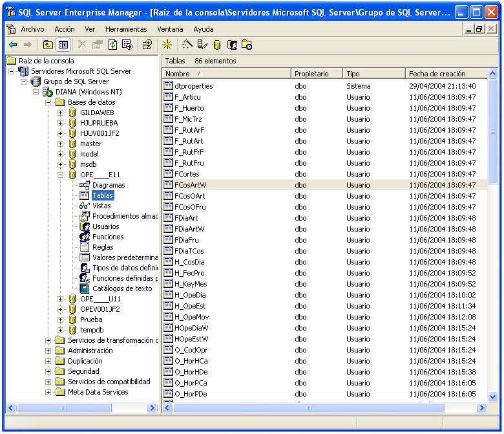The height and width of the screenshot is (434, 504).
Task: Click the Back arrow toolbar button
Action: pyautogui.click(x=13, y=45)
